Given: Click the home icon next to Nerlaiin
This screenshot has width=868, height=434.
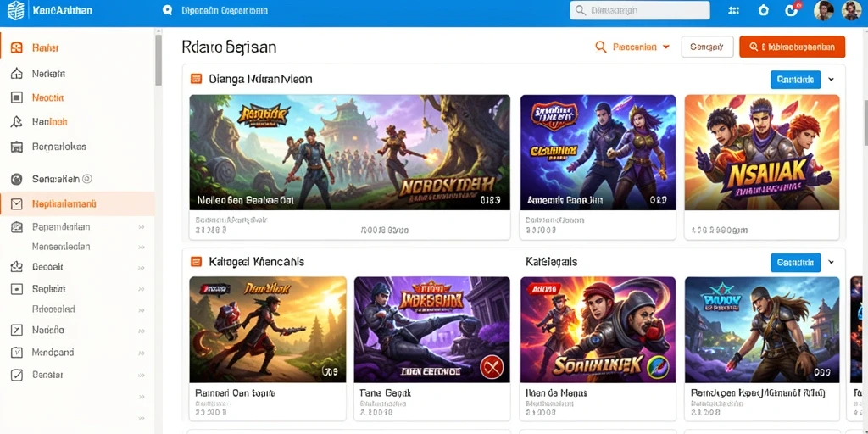Looking at the screenshot, I should pyautogui.click(x=17, y=73).
